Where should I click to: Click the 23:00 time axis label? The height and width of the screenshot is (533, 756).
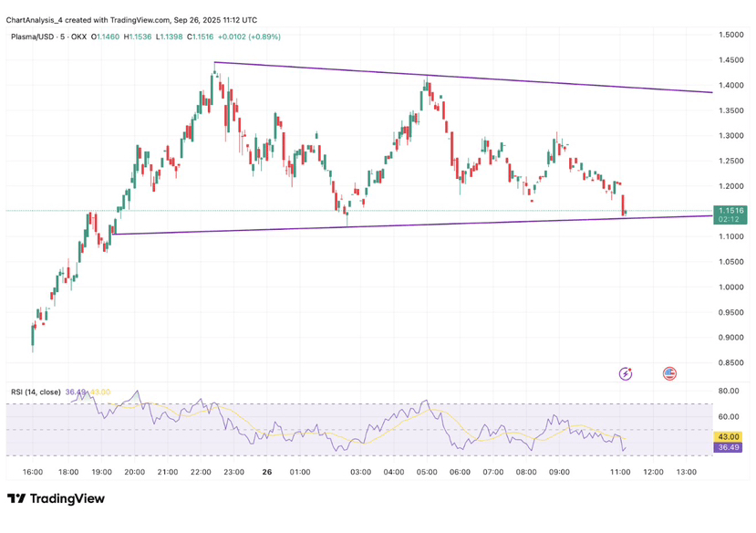pos(233,472)
